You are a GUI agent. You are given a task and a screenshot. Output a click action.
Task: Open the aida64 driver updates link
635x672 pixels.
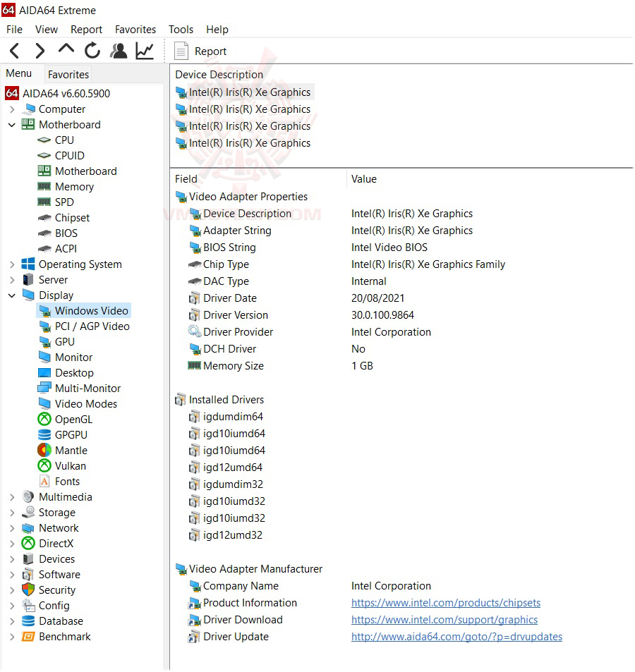[457, 637]
